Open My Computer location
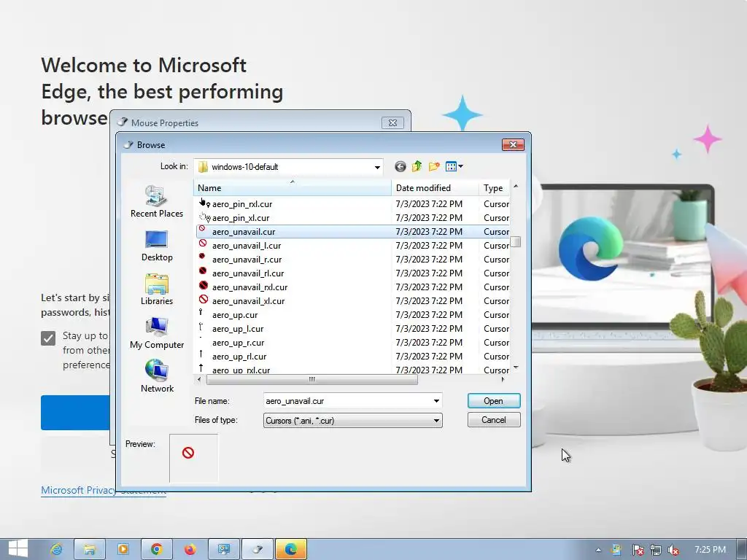The width and height of the screenshot is (747, 560). 157,333
